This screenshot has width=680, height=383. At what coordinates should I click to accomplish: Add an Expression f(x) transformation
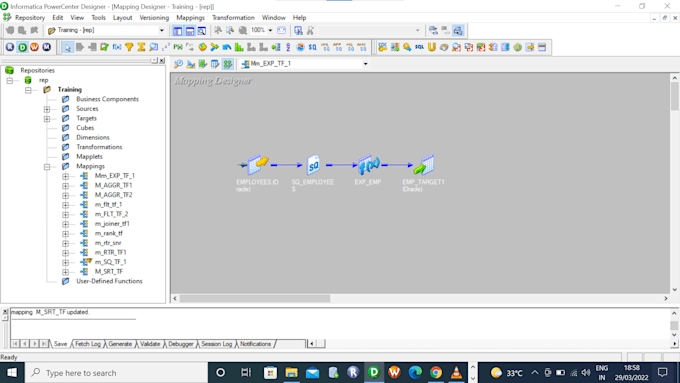117,47
